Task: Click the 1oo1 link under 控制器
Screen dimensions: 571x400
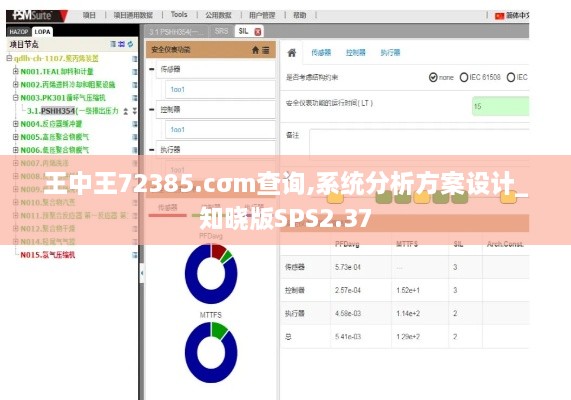Action: (178, 130)
